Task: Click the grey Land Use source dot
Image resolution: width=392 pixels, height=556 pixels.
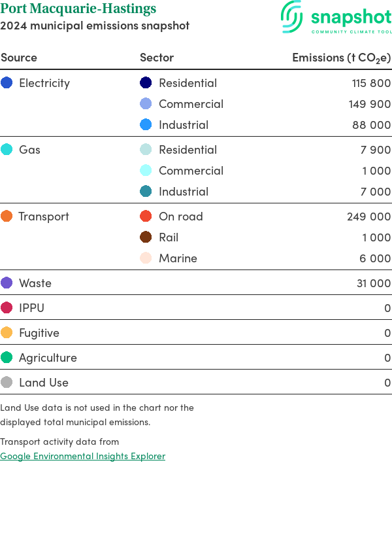Action: click(7, 383)
